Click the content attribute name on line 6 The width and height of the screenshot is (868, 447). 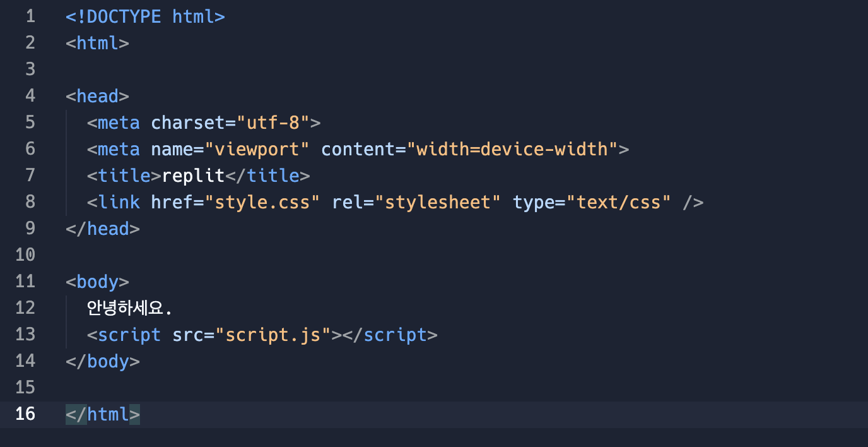[x=358, y=149]
